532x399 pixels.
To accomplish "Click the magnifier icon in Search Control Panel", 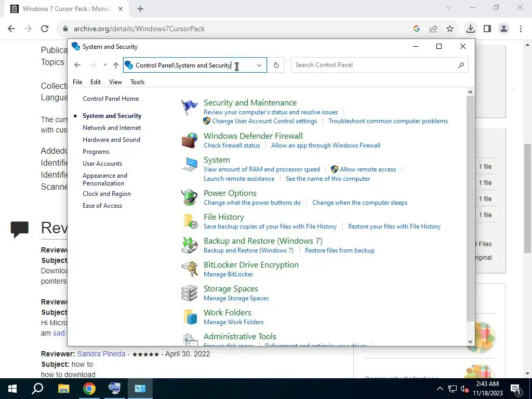I will pos(461,65).
